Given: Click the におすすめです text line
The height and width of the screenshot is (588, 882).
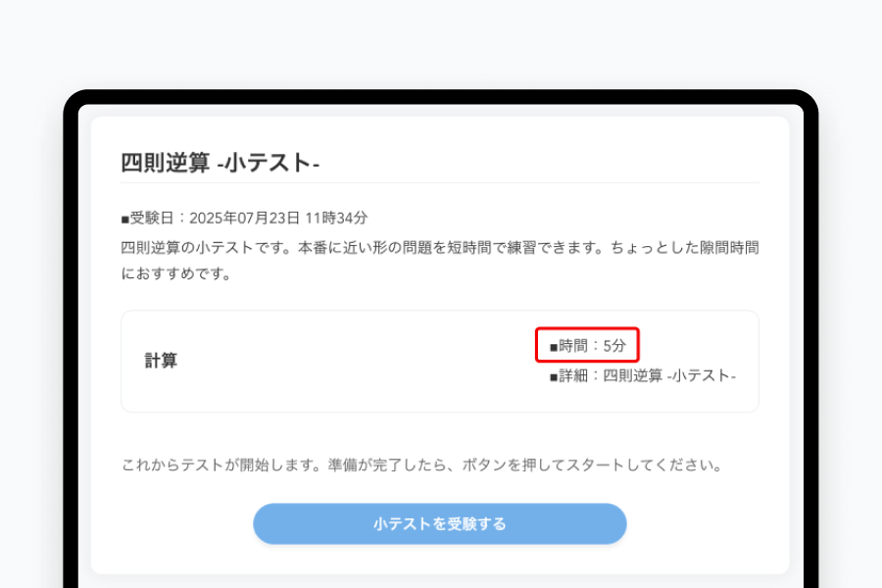Looking at the screenshot, I should (x=175, y=274).
